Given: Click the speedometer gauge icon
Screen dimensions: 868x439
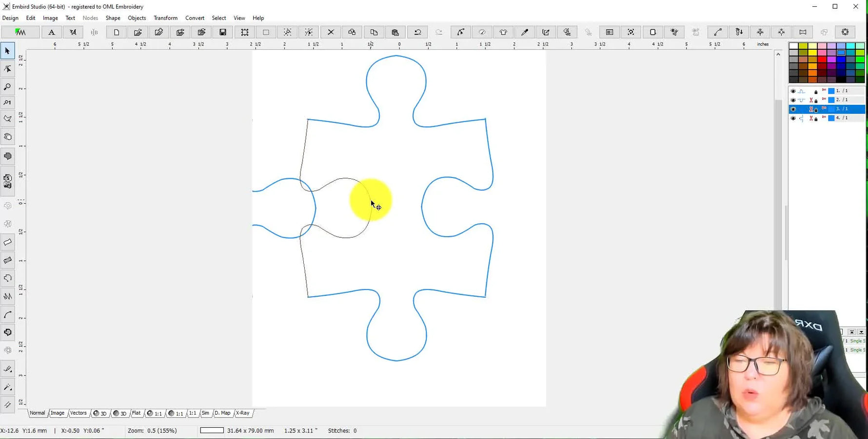Looking at the screenshot, I should 482,32.
